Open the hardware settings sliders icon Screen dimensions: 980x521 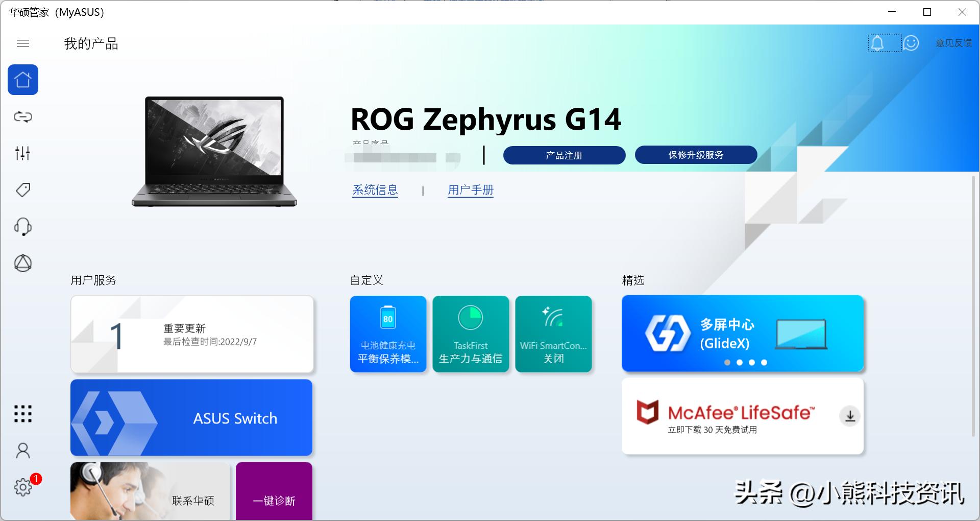pos(22,153)
